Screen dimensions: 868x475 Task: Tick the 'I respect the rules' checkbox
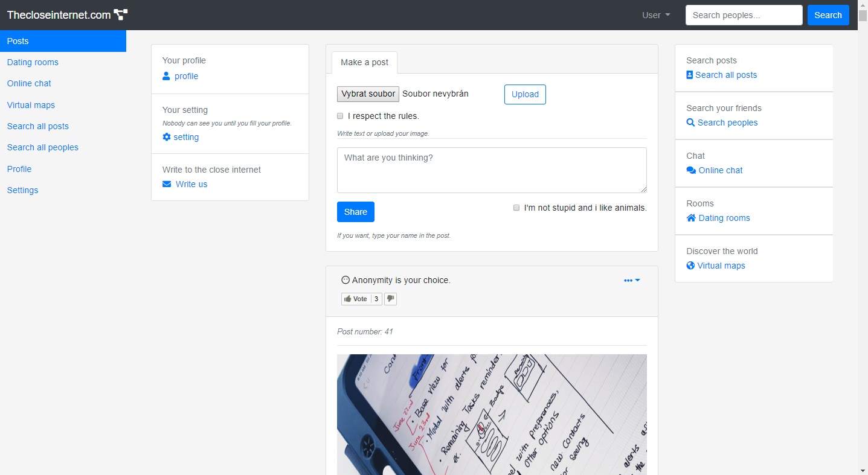point(340,116)
